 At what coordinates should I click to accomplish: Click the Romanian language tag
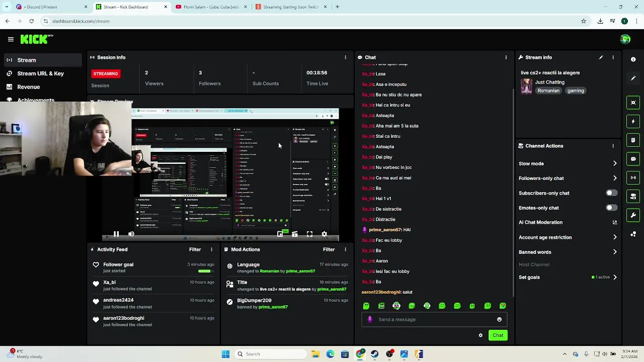click(x=548, y=90)
